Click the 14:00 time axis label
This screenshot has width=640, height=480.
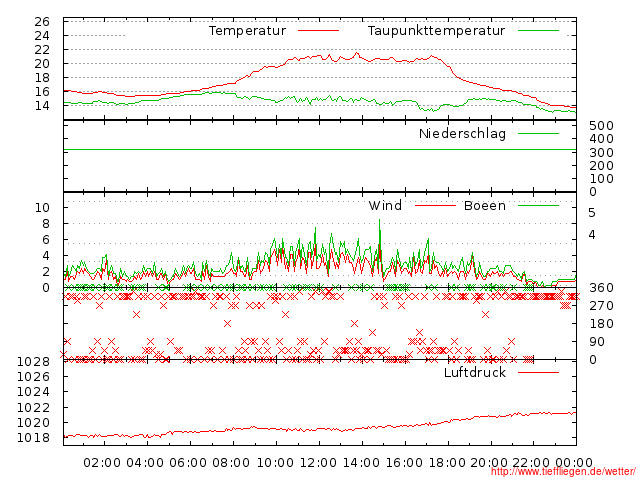(361, 463)
